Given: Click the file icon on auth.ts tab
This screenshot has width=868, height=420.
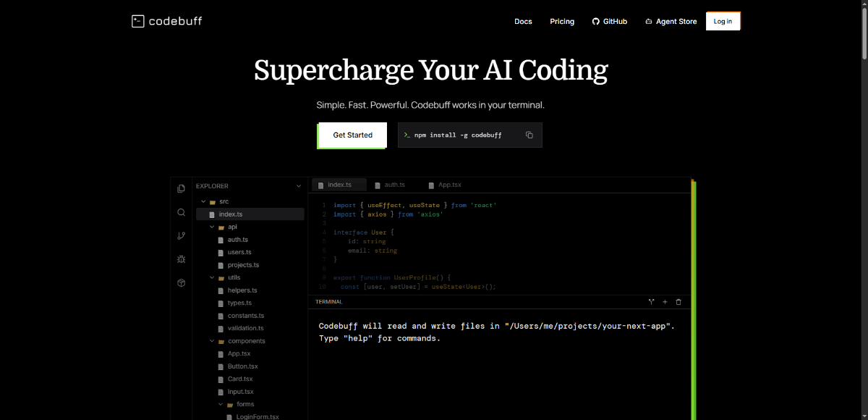Looking at the screenshot, I should (x=378, y=185).
